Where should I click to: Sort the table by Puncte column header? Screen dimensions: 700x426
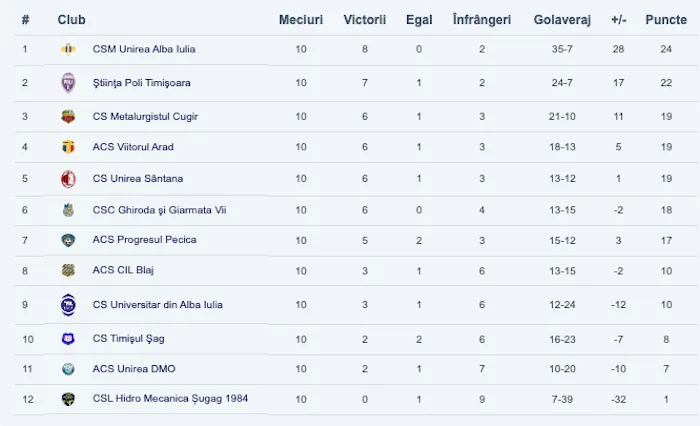coord(666,19)
